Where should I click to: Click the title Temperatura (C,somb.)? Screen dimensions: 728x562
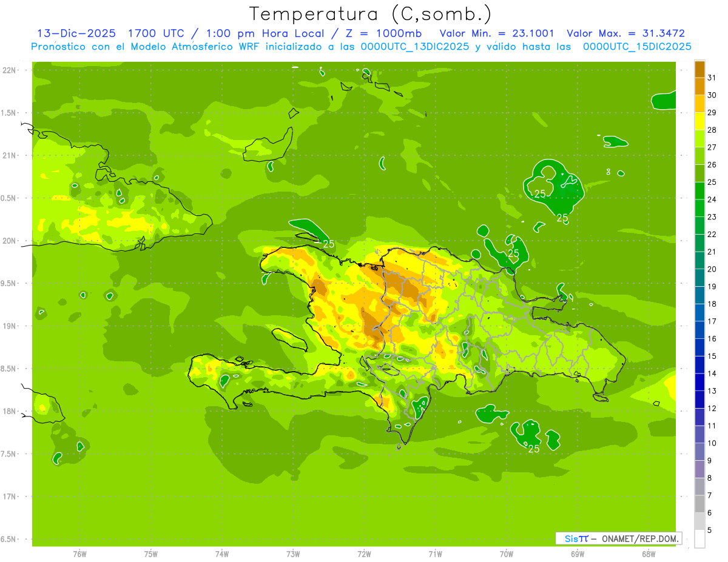(371, 14)
